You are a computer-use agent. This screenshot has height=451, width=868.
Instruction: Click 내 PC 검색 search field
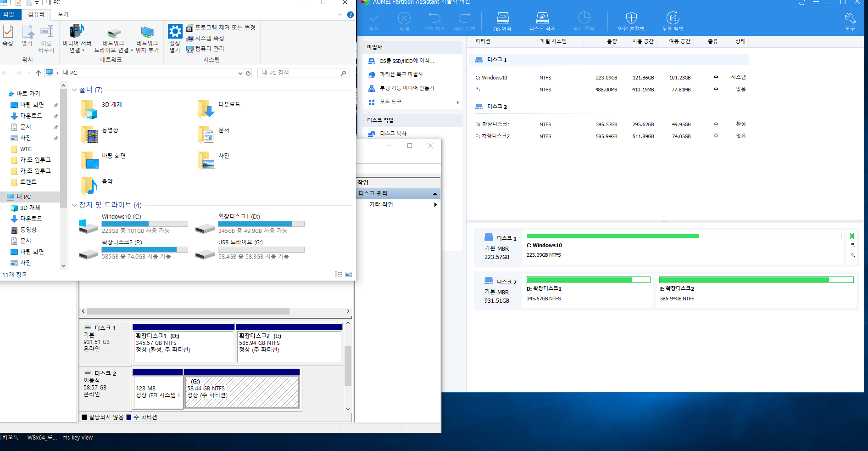(x=304, y=73)
